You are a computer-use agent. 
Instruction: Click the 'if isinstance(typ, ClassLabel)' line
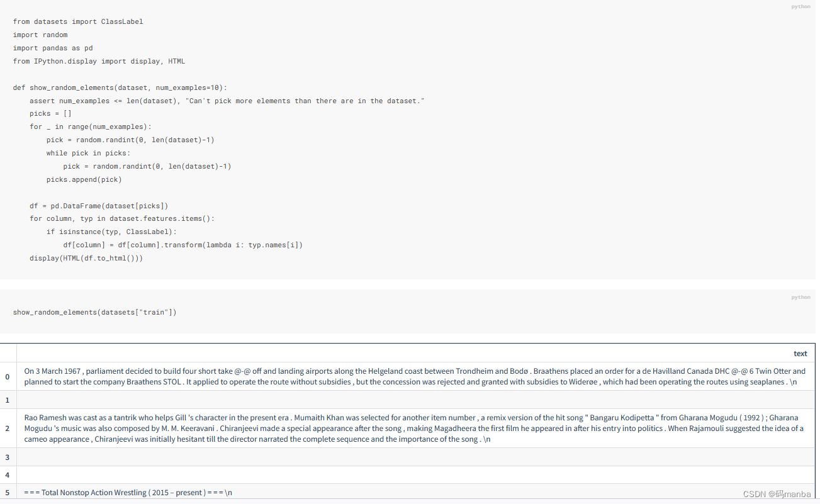click(x=111, y=232)
